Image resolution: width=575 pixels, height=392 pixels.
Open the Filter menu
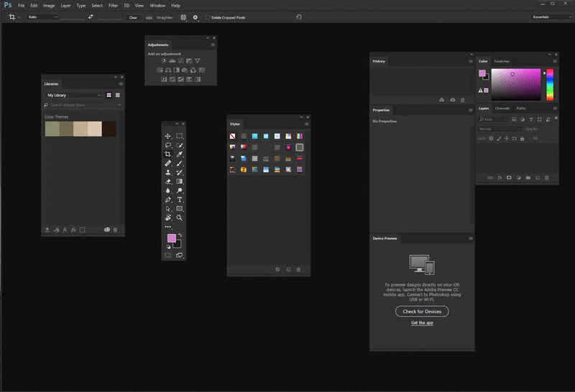114,5
